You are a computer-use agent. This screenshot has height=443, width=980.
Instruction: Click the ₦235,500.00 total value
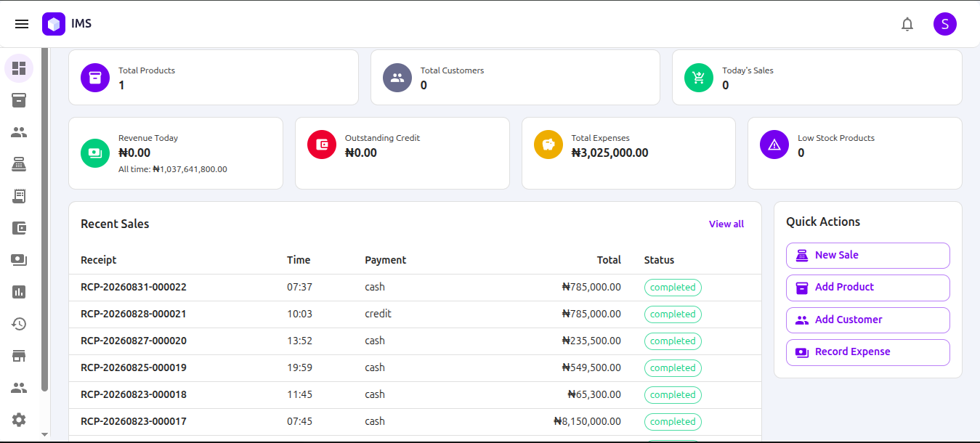591,341
